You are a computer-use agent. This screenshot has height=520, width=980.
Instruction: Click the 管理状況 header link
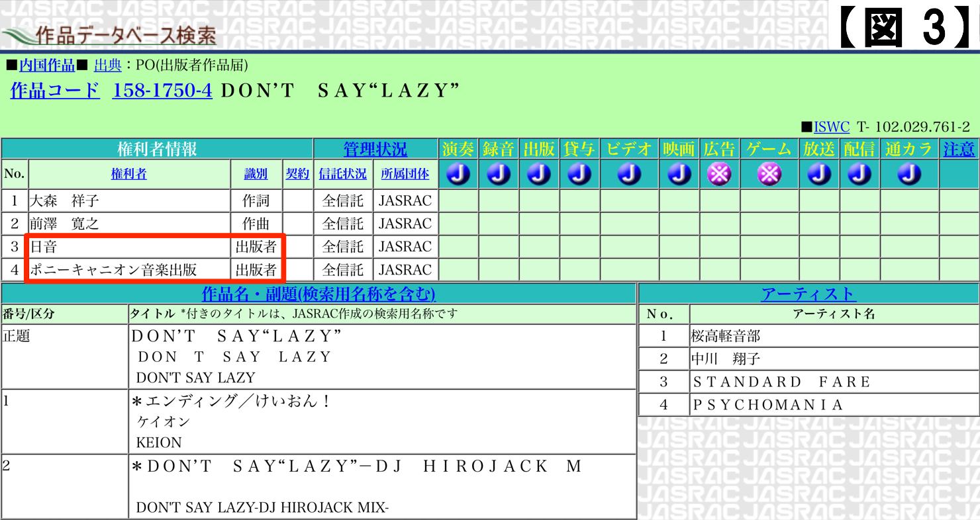click(x=375, y=149)
